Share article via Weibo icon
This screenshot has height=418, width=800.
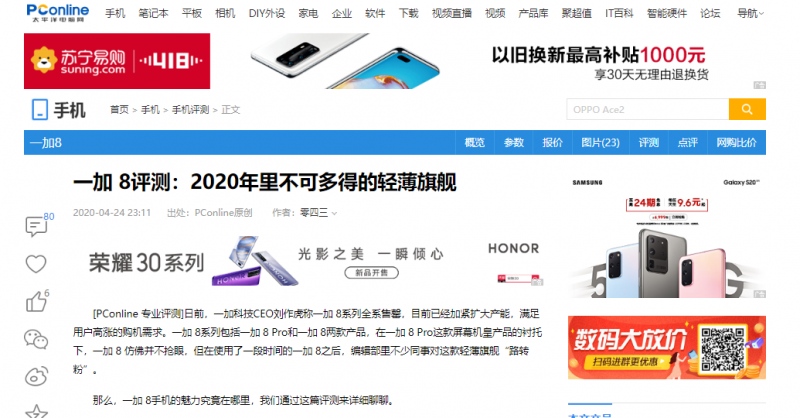point(36,377)
